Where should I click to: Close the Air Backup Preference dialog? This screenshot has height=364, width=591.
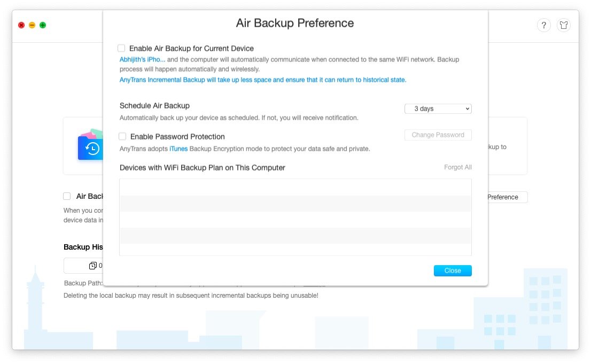(x=453, y=270)
